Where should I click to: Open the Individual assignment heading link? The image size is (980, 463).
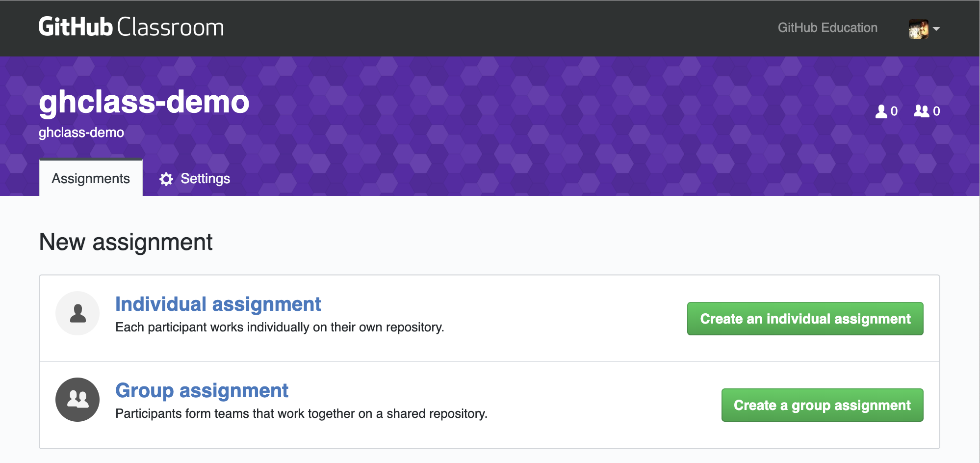[218, 304]
